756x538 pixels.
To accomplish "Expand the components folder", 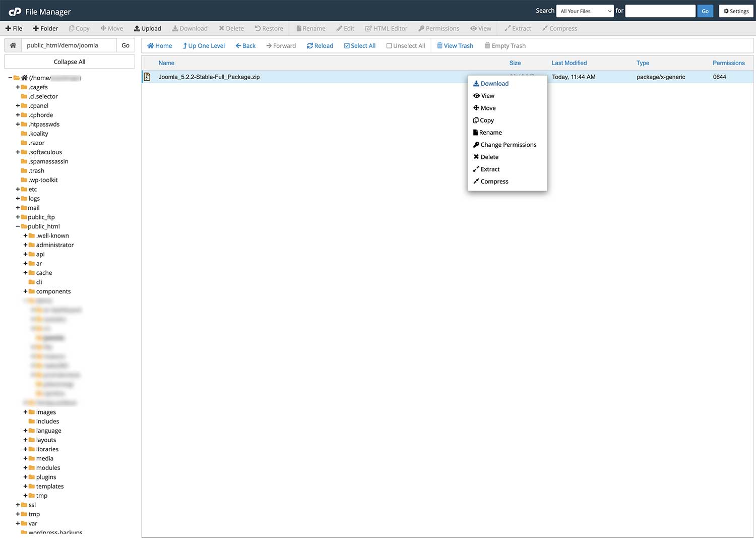I will pyautogui.click(x=25, y=291).
